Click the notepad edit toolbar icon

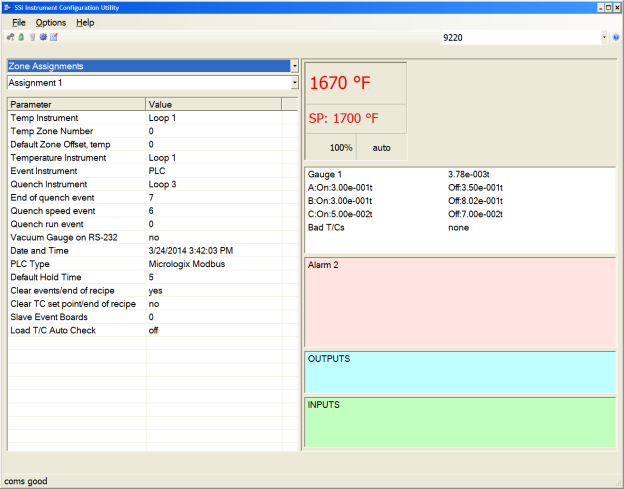[54, 37]
